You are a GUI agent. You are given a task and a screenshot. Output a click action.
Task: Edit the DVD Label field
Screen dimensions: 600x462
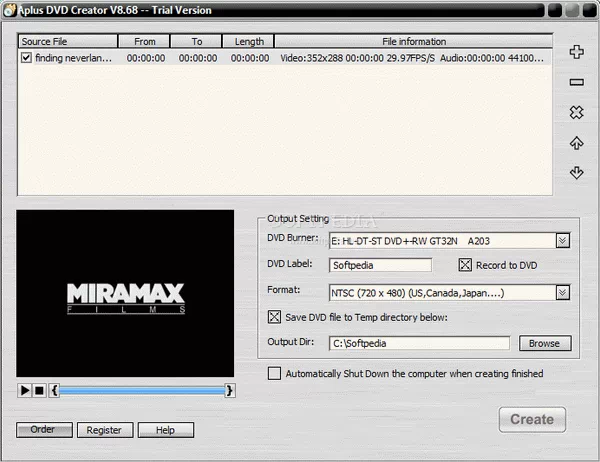(x=380, y=265)
